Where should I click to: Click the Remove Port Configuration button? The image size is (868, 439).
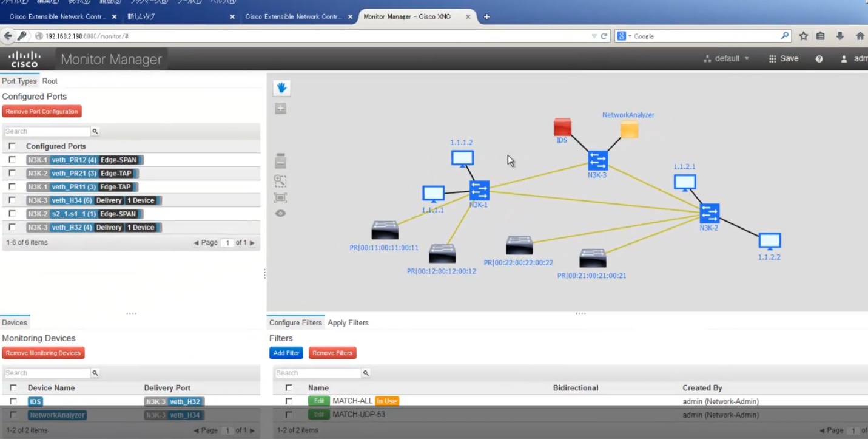pyautogui.click(x=42, y=112)
